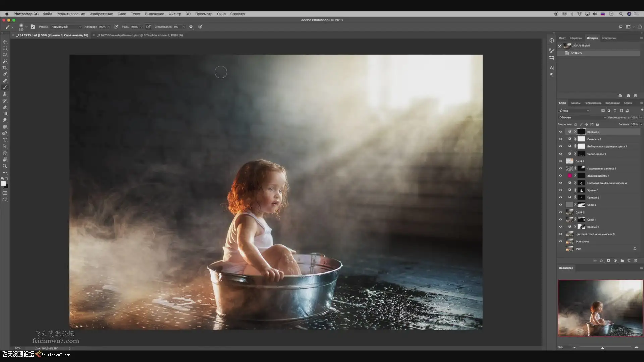Select the Zoom tool in toolbar
The width and height of the screenshot is (644, 362).
click(5, 166)
